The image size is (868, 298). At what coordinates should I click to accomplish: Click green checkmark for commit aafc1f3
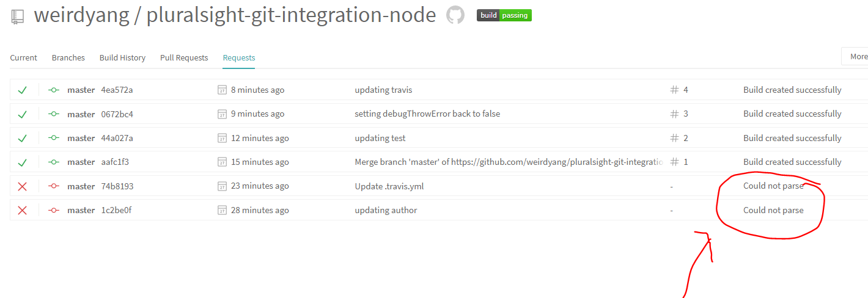coord(23,162)
